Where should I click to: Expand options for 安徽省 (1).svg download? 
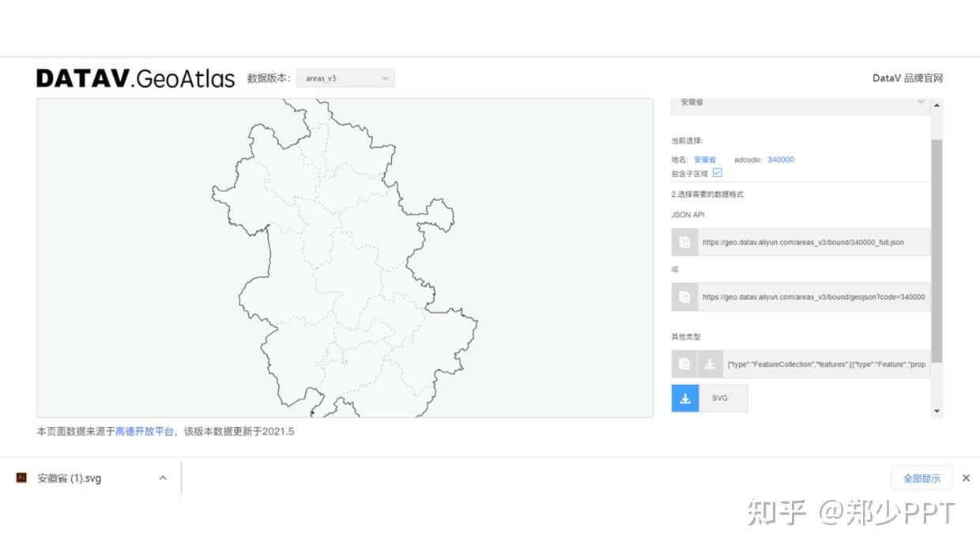pyautogui.click(x=163, y=478)
